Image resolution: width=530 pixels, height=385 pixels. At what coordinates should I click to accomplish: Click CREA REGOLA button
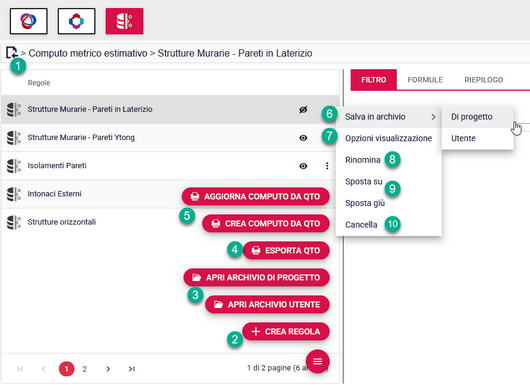286,332
